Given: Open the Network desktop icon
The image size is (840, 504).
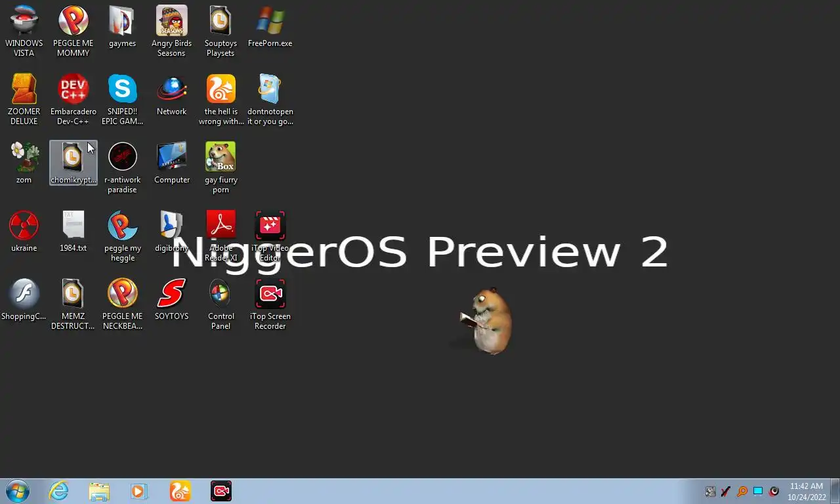Looking at the screenshot, I should click(171, 95).
